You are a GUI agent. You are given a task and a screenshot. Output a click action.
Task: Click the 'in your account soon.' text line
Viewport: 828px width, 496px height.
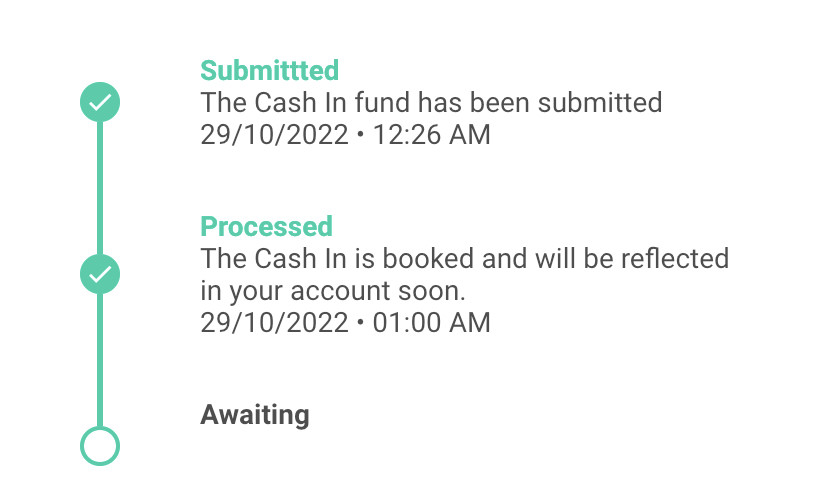pos(333,291)
